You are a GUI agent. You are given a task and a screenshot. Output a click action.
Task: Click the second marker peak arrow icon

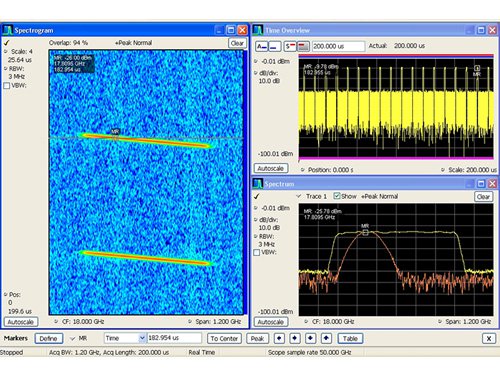point(295,338)
